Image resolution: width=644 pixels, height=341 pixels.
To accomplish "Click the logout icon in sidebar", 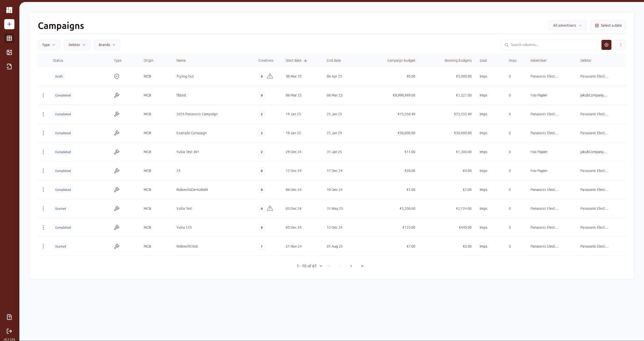I will click(x=9, y=331).
